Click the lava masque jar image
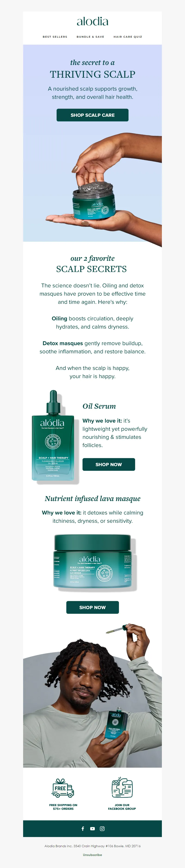 coord(93,562)
